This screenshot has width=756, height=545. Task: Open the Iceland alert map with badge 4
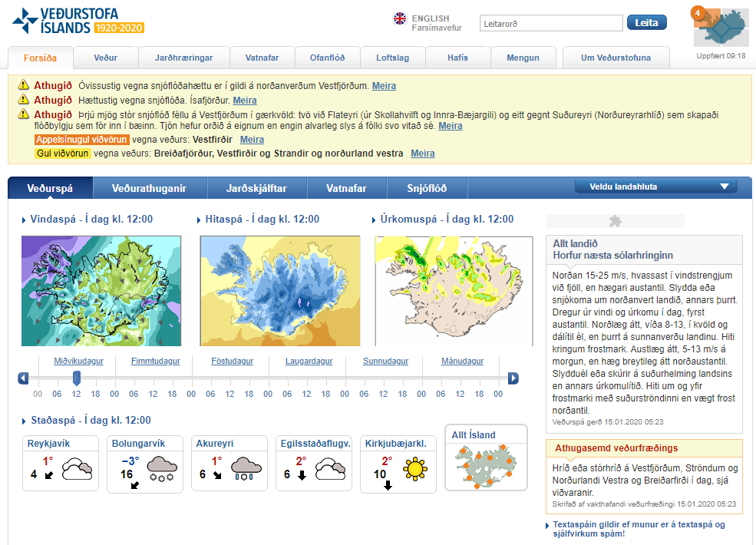click(x=720, y=28)
